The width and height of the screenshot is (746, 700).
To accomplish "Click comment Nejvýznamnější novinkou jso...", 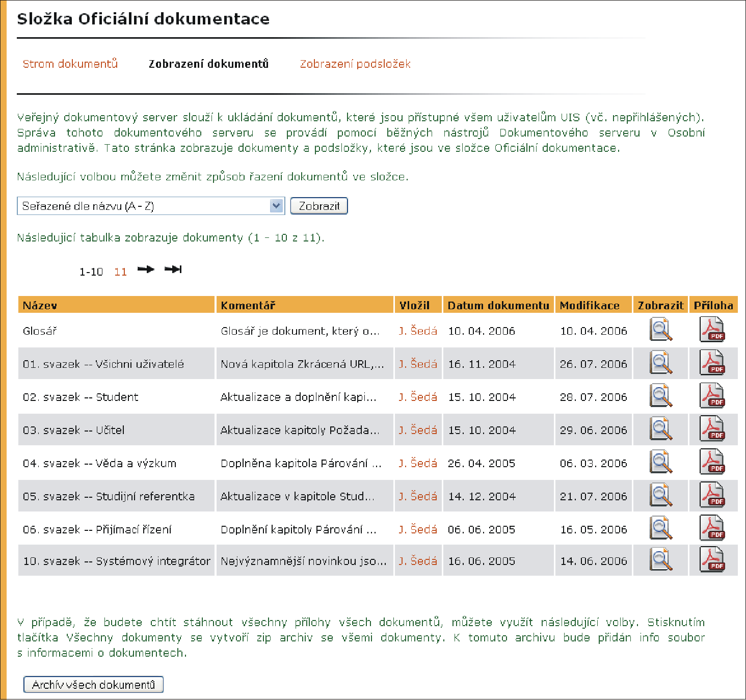I will (304, 561).
